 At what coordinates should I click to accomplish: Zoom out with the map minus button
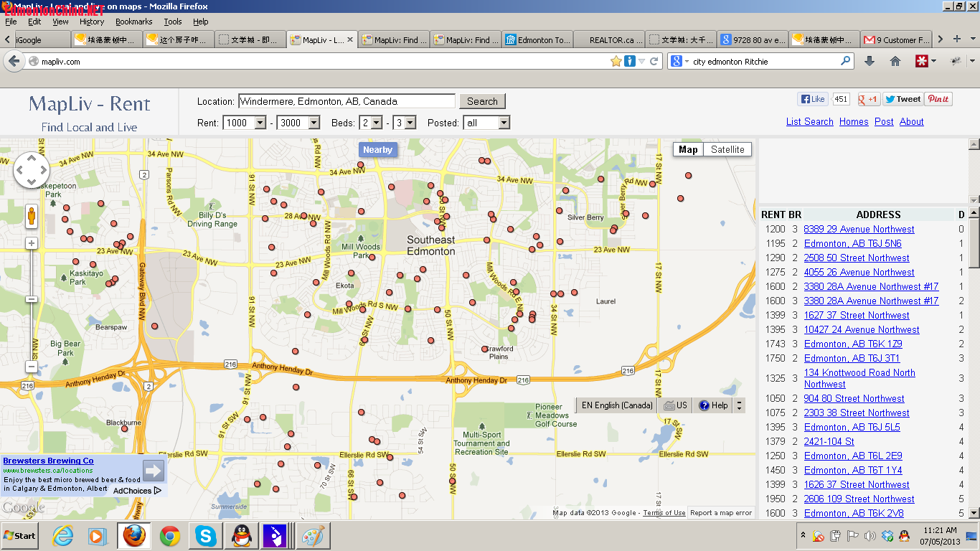coord(32,367)
